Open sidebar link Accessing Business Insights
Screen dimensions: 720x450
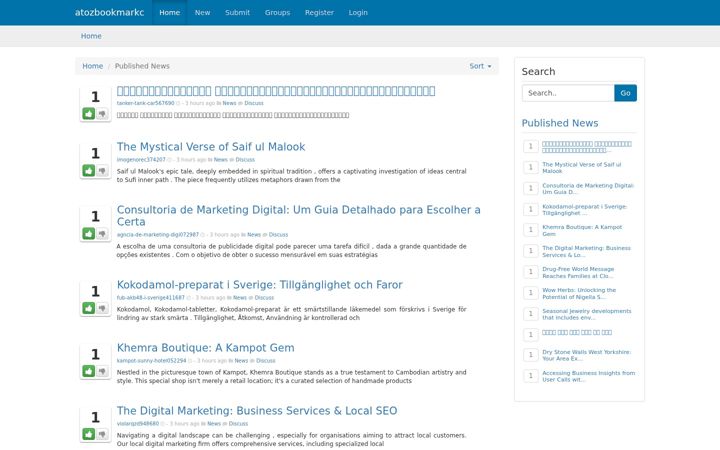click(589, 376)
